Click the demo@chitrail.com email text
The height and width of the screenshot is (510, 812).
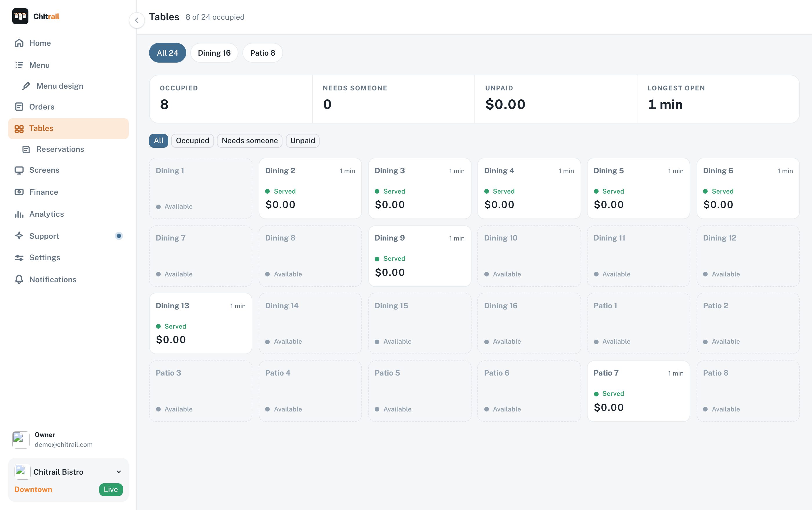[64, 444]
